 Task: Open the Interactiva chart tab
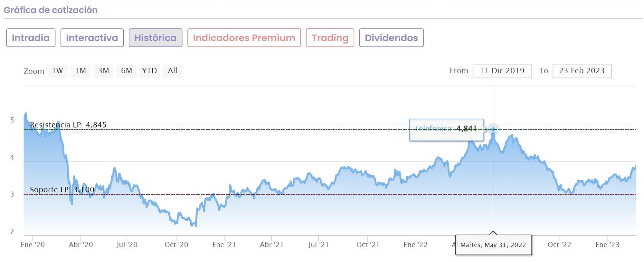click(92, 38)
